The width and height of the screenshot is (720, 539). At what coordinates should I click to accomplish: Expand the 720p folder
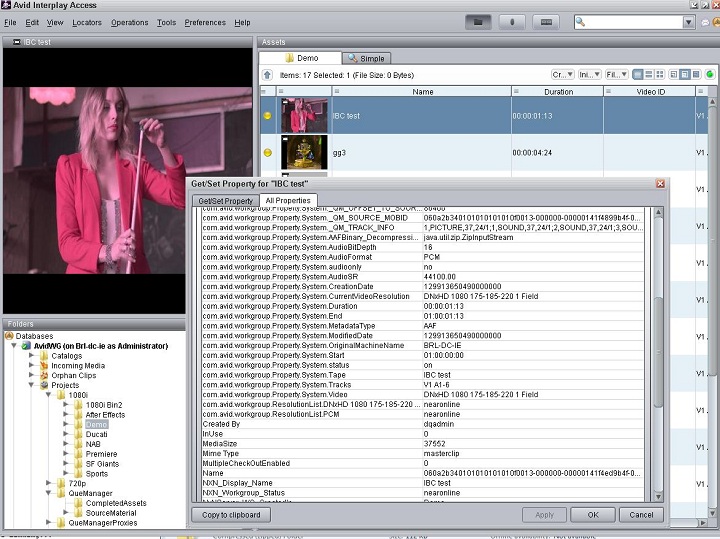[48, 483]
